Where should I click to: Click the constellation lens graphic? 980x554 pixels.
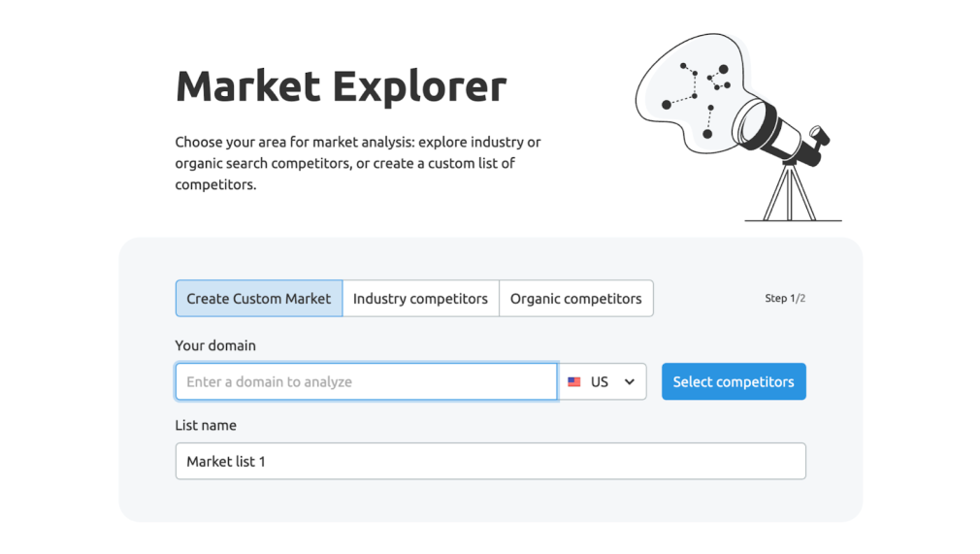pos(693,92)
